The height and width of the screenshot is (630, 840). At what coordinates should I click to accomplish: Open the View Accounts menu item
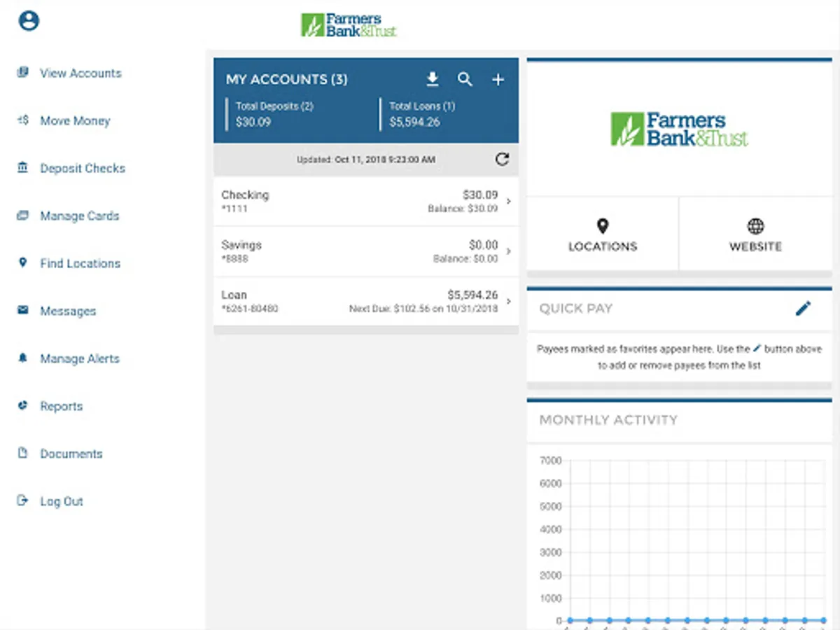(80, 73)
